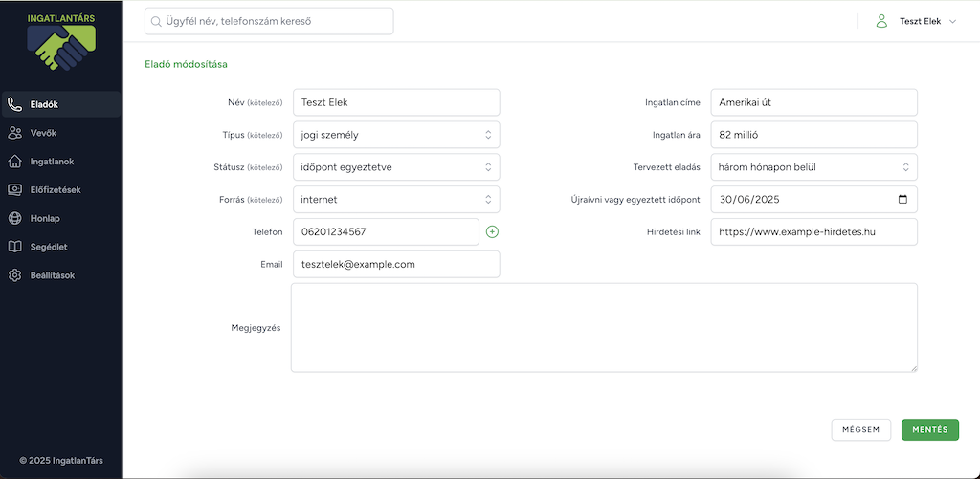Viewport: 980px width, 479px height.
Task: Click the gear icon beside Beállítások
Action: (x=15, y=274)
